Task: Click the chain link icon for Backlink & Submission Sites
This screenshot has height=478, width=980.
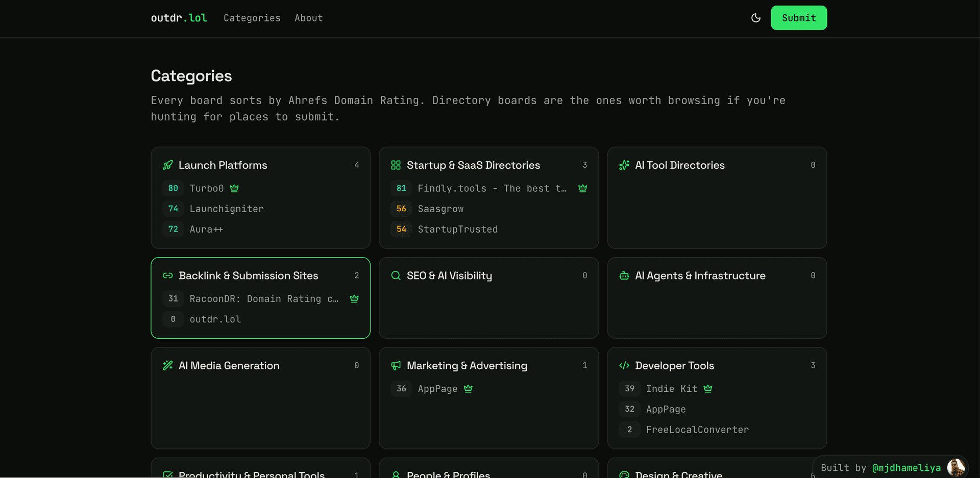Action: [168, 275]
